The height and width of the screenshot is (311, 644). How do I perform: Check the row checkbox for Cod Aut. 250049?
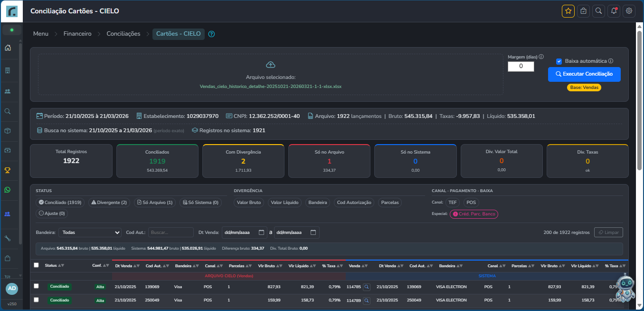[x=36, y=300]
